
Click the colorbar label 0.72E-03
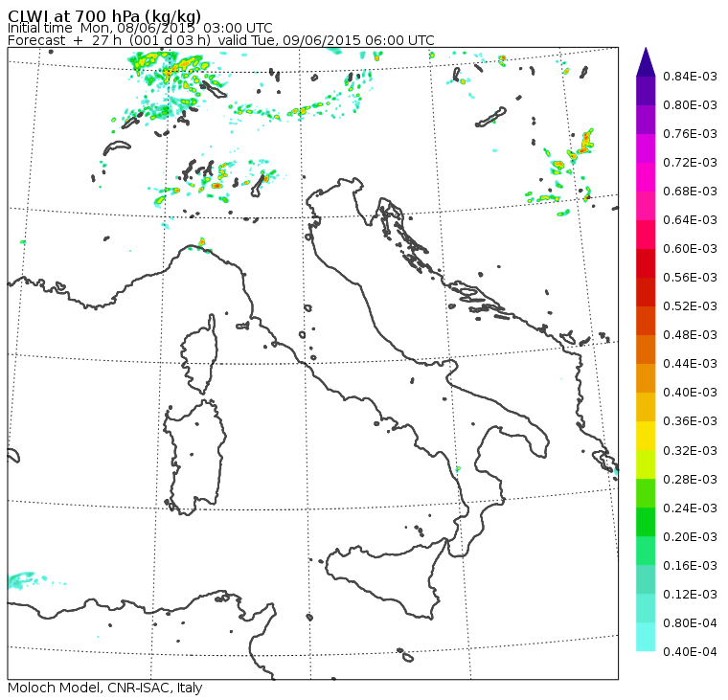tap(690, 163)
